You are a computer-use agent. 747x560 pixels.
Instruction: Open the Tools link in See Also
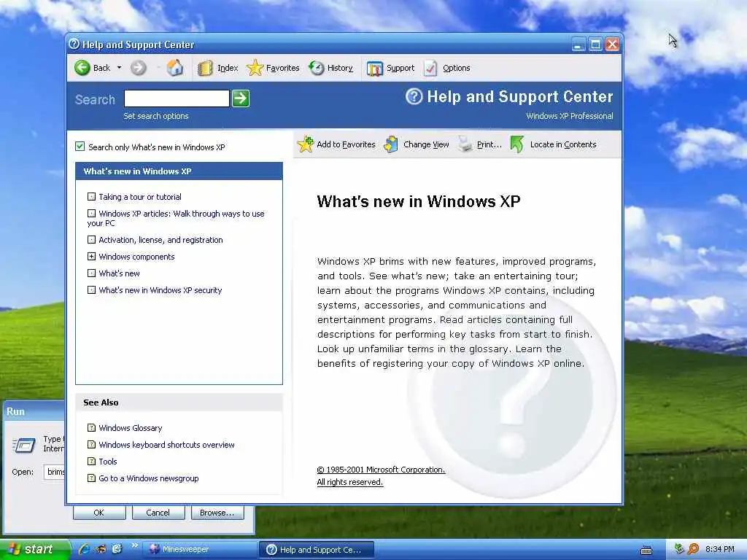[108, 462]
